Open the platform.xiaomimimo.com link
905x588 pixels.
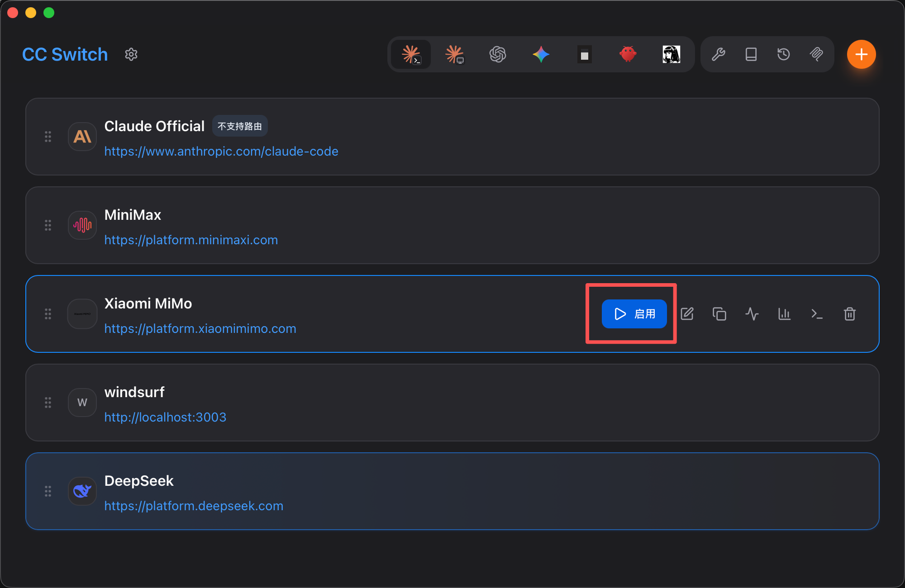point(200,328)
